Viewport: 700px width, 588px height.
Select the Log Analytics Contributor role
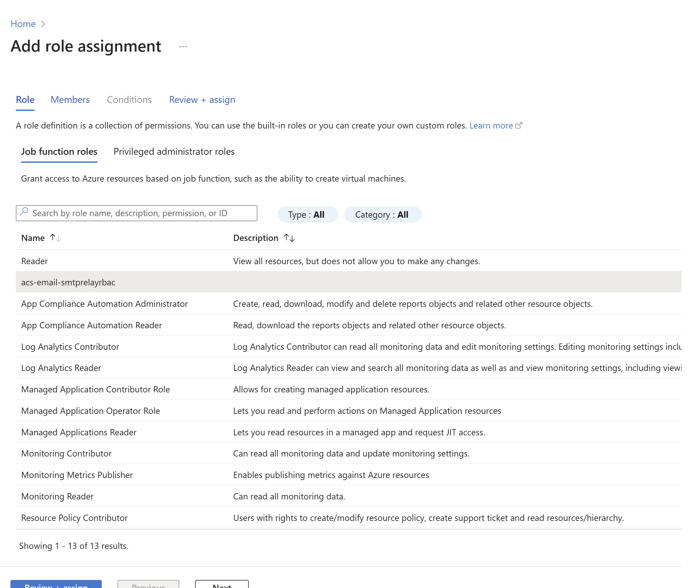tap(70, 347)
